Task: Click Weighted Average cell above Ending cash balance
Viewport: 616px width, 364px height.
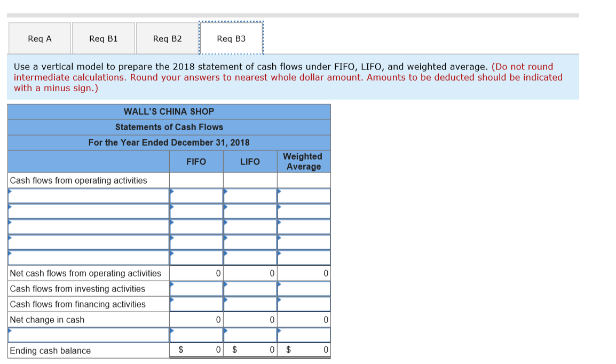Action: (304, 335)
